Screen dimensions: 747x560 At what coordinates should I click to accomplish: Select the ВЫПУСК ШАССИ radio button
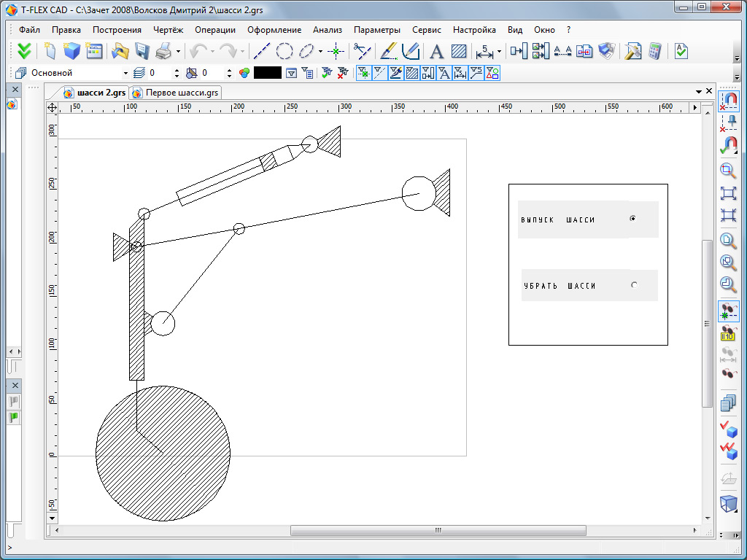coord(632,219)
